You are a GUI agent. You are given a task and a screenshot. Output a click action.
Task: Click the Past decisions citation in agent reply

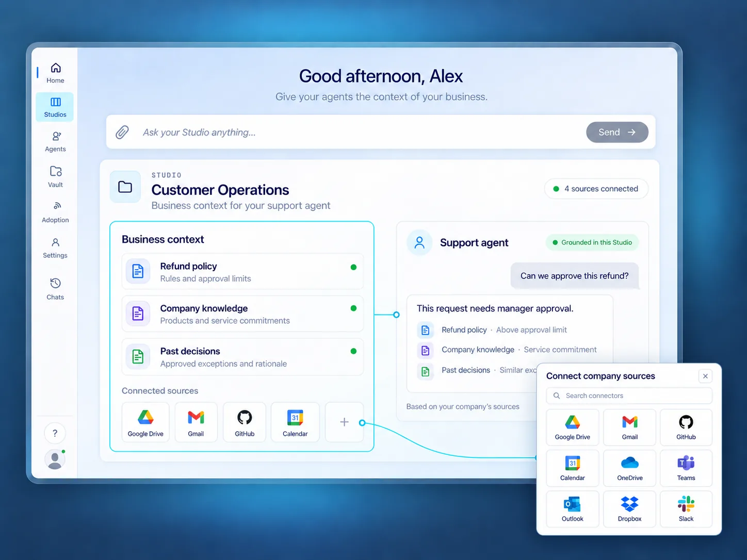[x=477, y=370]
